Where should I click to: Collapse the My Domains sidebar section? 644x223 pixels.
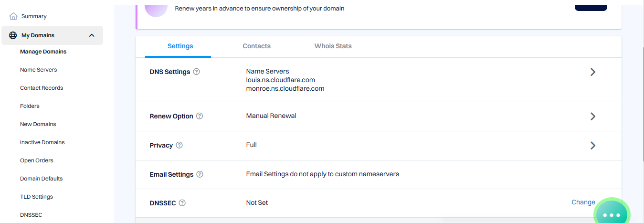tap(92, 35)
